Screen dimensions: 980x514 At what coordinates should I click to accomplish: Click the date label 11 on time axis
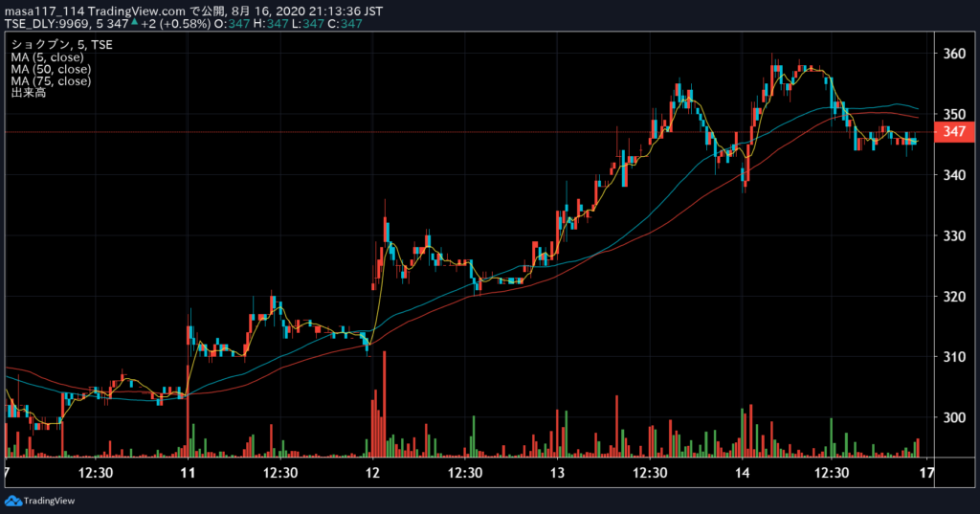189,473
